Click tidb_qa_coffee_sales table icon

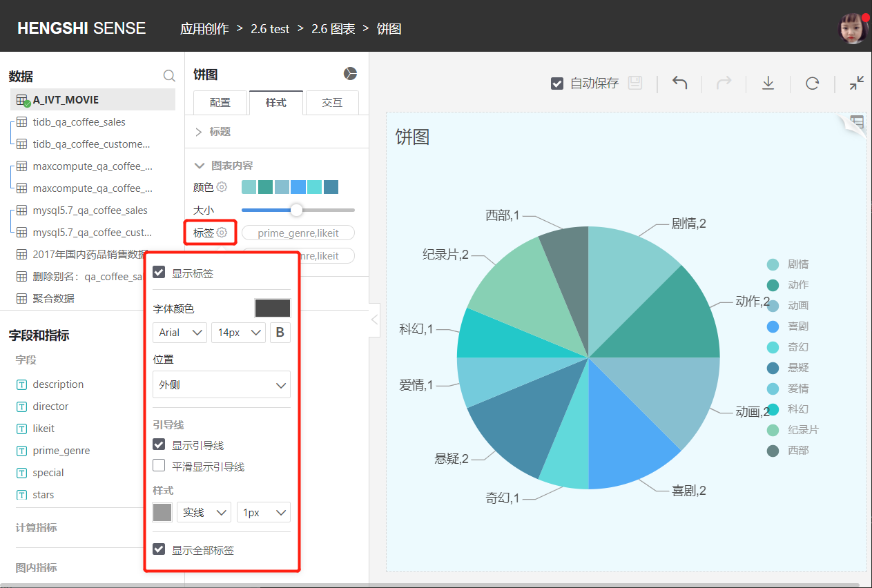tap(21, 122)
